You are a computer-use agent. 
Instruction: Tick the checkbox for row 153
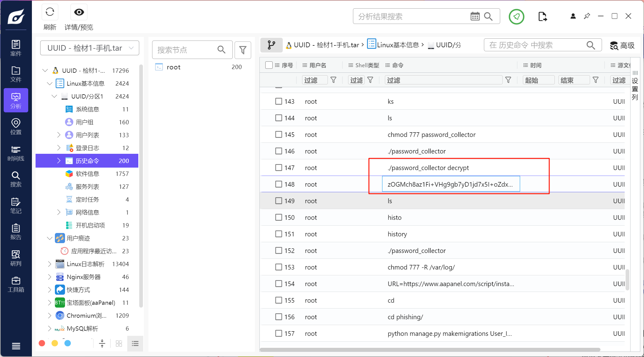click(x=278, y=267)
